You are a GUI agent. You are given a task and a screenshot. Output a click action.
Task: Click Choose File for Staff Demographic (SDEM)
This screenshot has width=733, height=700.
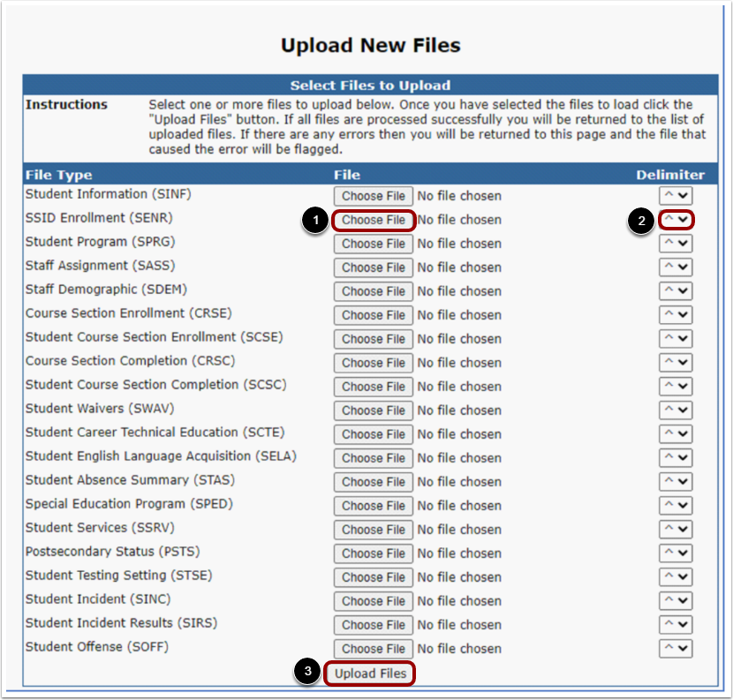[373, 290]
